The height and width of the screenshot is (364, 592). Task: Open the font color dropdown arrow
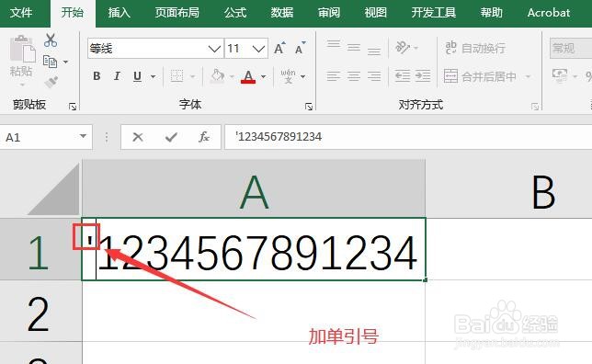[x=264, y=76]
